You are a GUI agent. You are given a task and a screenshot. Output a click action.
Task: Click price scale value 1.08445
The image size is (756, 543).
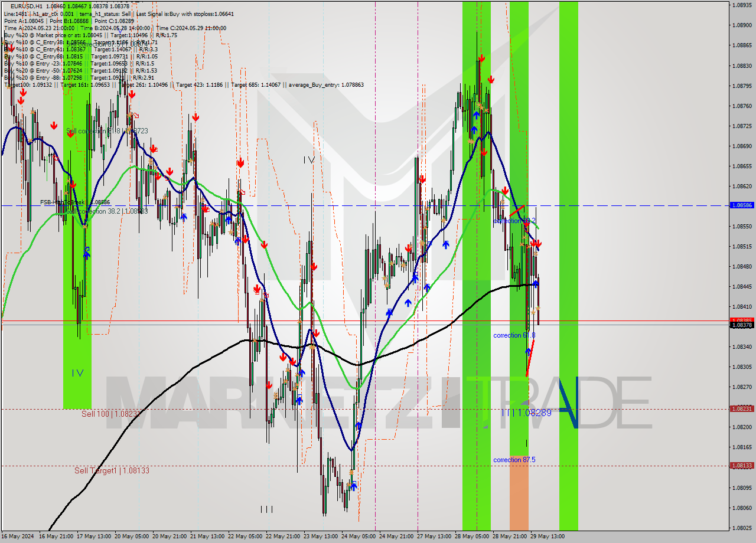coord(742,287)
